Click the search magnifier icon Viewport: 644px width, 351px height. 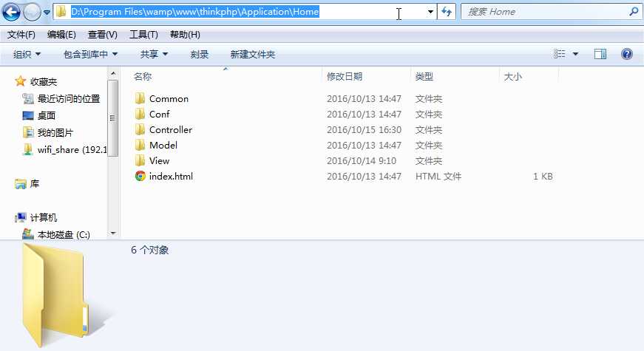(634, 12)
